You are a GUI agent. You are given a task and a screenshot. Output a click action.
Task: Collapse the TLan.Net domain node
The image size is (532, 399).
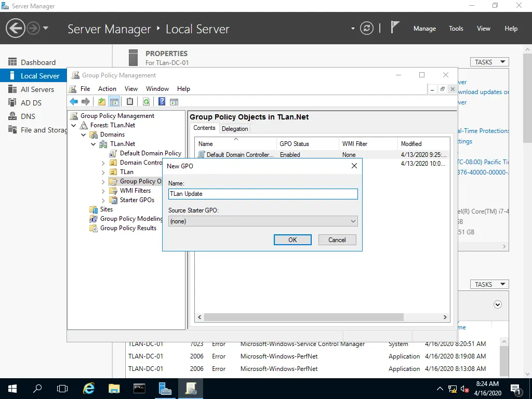pos(94,144)
